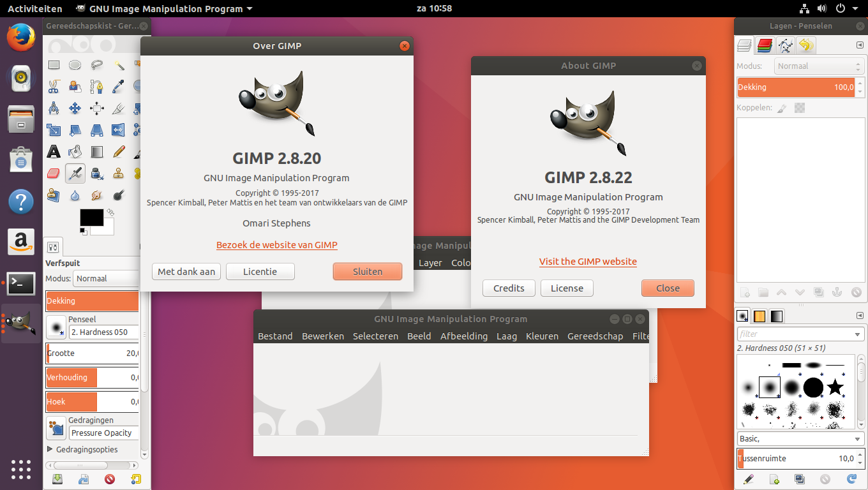Select the Eraser tool
868x490 pixels.
coord(54,173)
